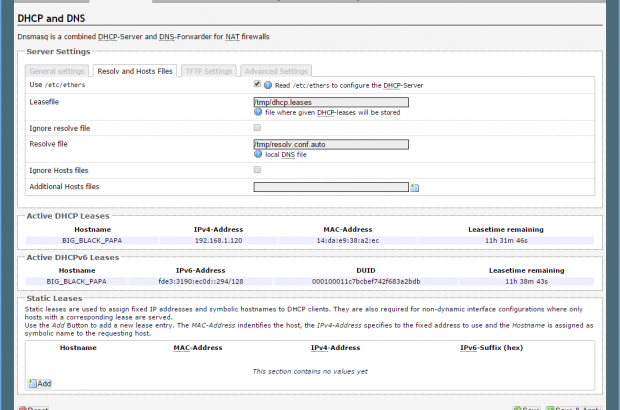
Task: Click the help icon beside Use /etc/ethers
Action: tap(269, 86)
